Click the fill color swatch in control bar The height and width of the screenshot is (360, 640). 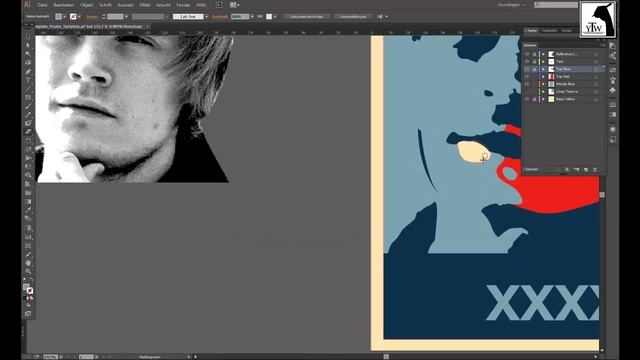(x=59, y=17)
